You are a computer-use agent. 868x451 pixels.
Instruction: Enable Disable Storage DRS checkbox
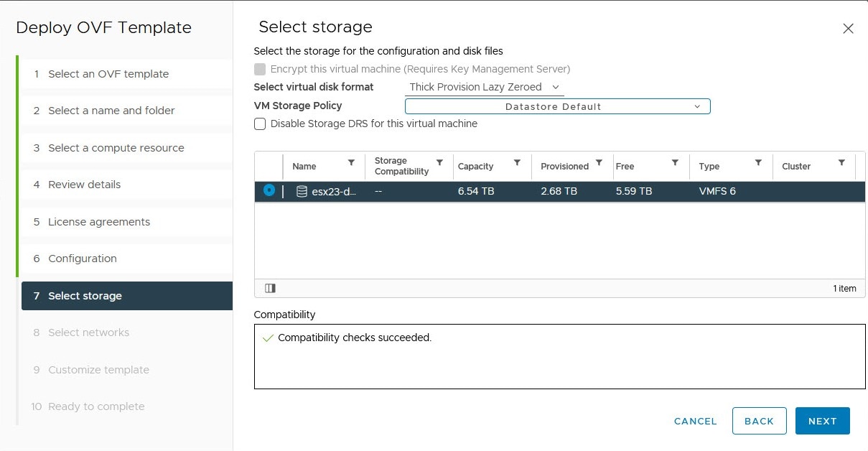click(260, 124)
